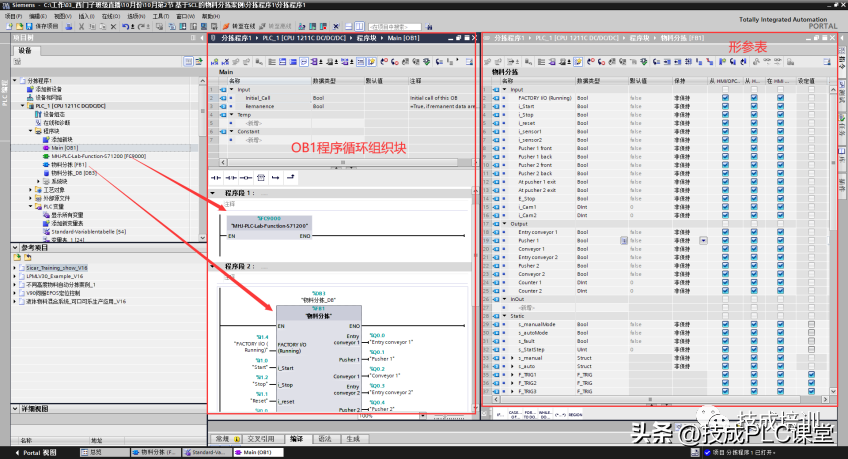Screen dimensions: 848x459
Task: Select Main [OB1] in project tree
Action: [x=64, y=148]
